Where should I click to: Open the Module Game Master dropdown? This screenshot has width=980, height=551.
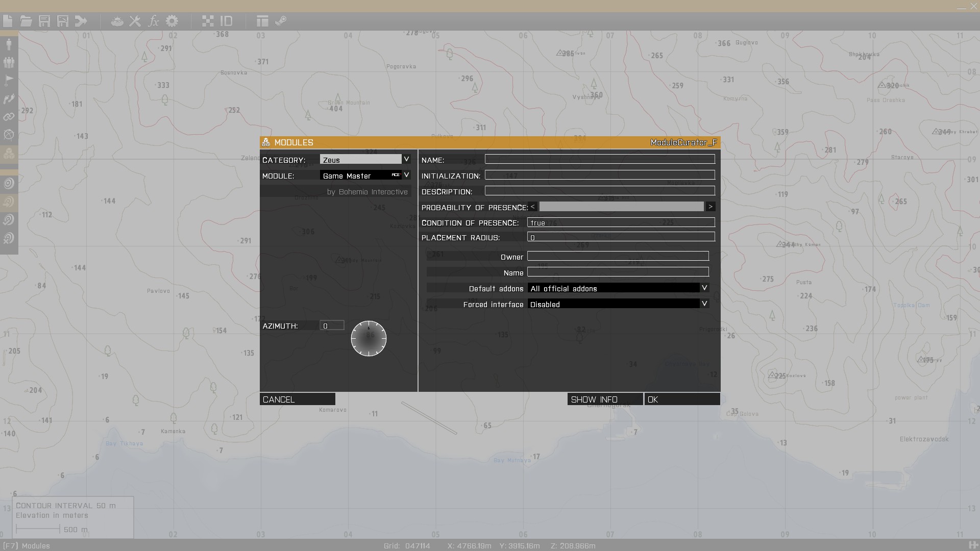tap(406, 175)
